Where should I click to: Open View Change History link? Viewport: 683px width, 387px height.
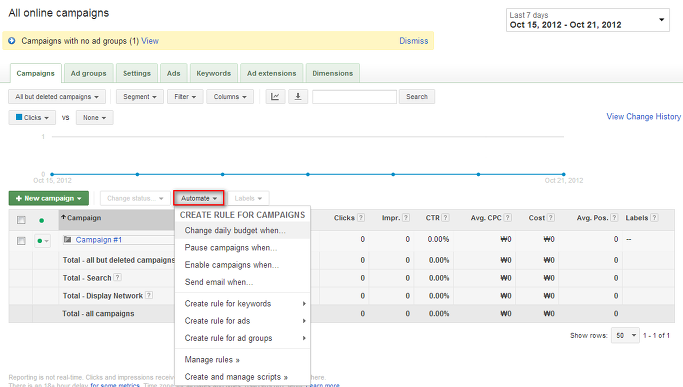coord(643,116)
